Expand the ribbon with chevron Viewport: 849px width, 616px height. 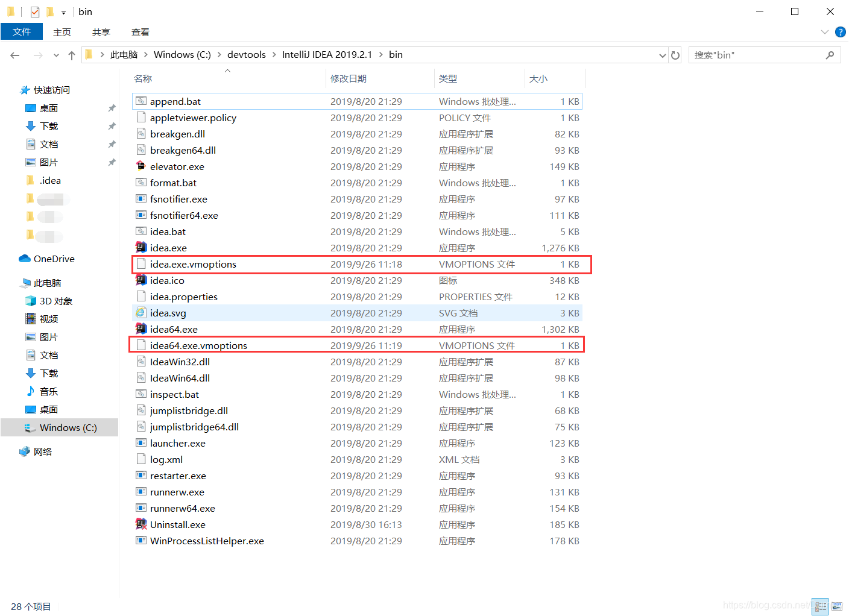pos(825,32)
